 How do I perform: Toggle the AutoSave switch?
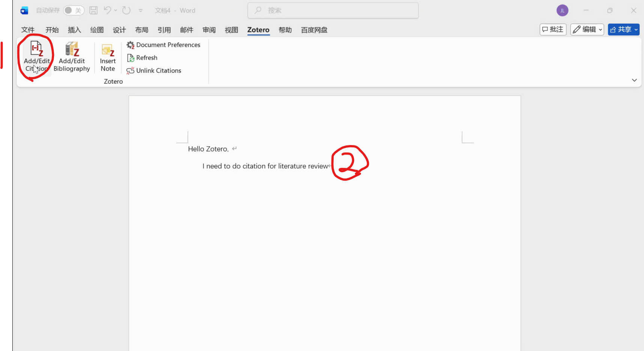(74, 11)
